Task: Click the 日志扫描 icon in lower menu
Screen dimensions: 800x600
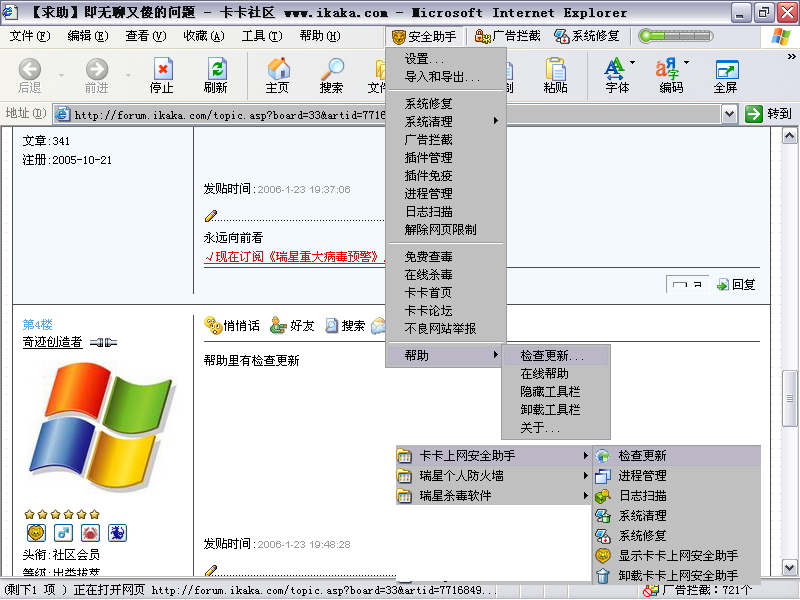Action: (603, 496)
